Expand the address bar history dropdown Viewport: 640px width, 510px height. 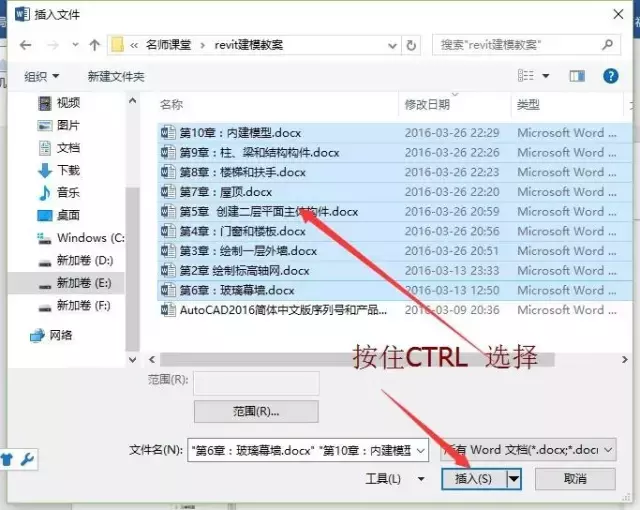[392, 45]
